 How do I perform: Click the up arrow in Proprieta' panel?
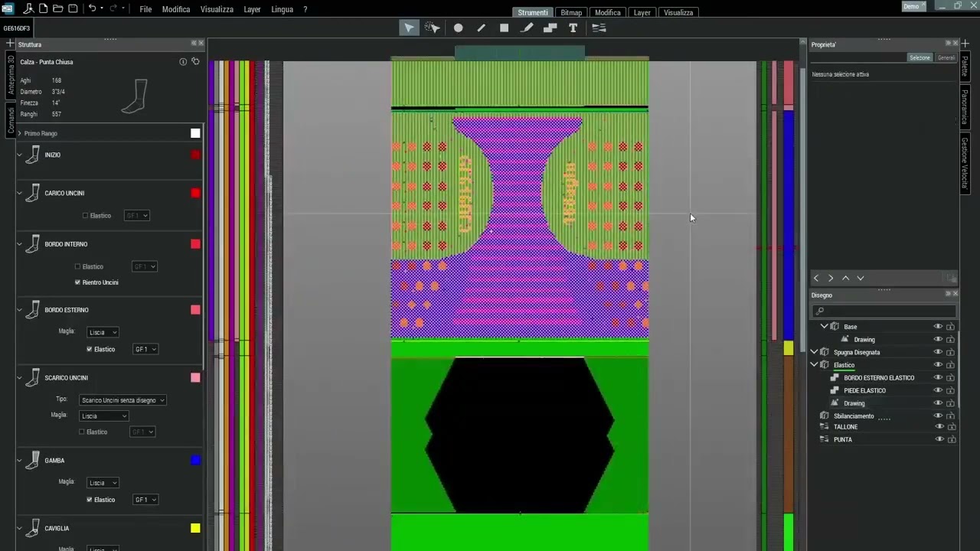coord(845,279)
